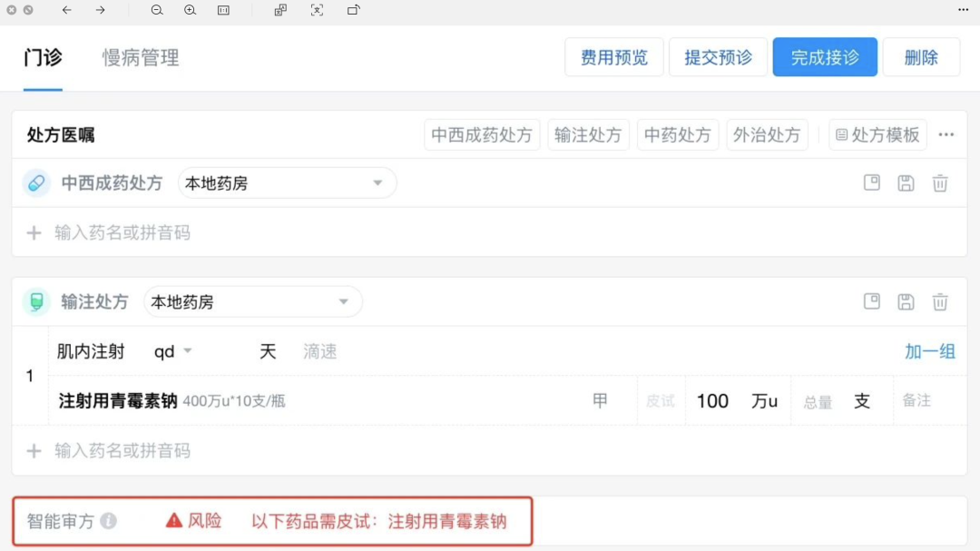Click the 加一组 link
Viewport: 980px width, 551px height.
929,351
